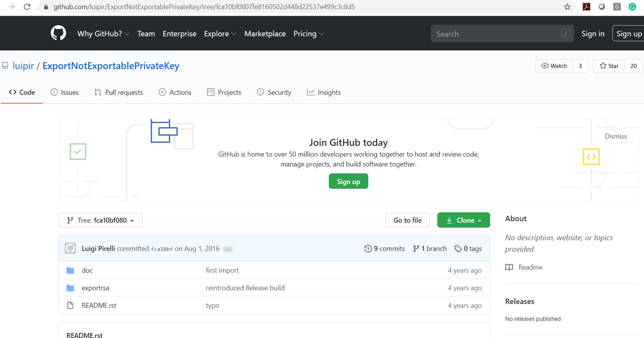The width and height of the screenshot is (644, 338).
Task: Click the browser forward arrow
Action: [11, 7]
